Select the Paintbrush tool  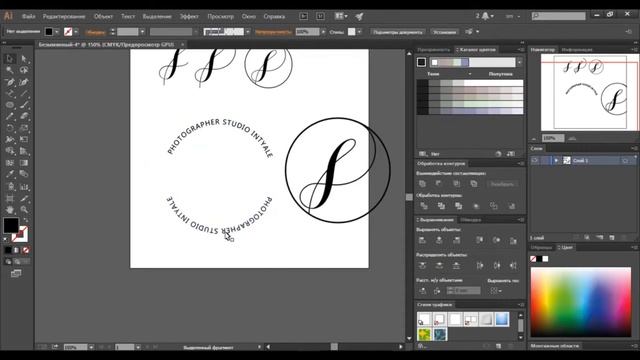point(24,105)
